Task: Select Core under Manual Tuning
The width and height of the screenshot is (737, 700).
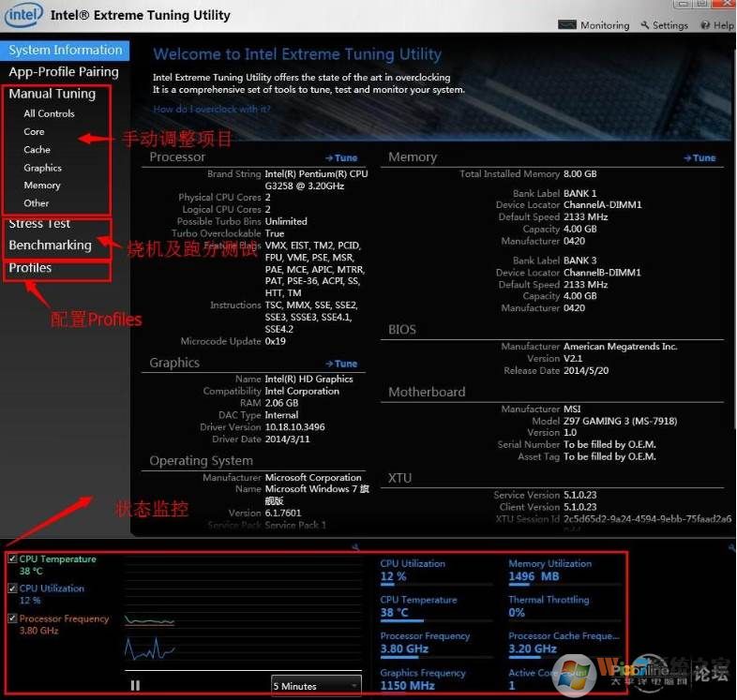Action: coord(35,132)
